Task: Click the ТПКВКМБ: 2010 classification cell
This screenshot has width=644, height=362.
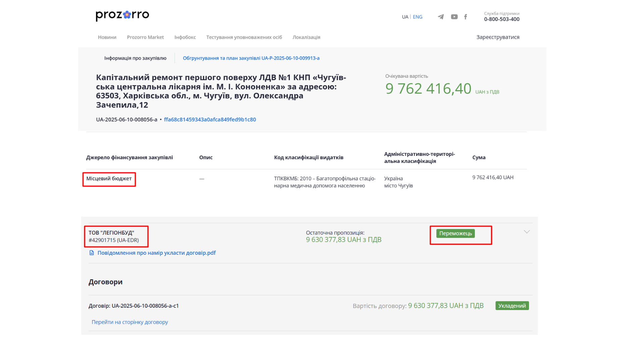Action: 325,182
